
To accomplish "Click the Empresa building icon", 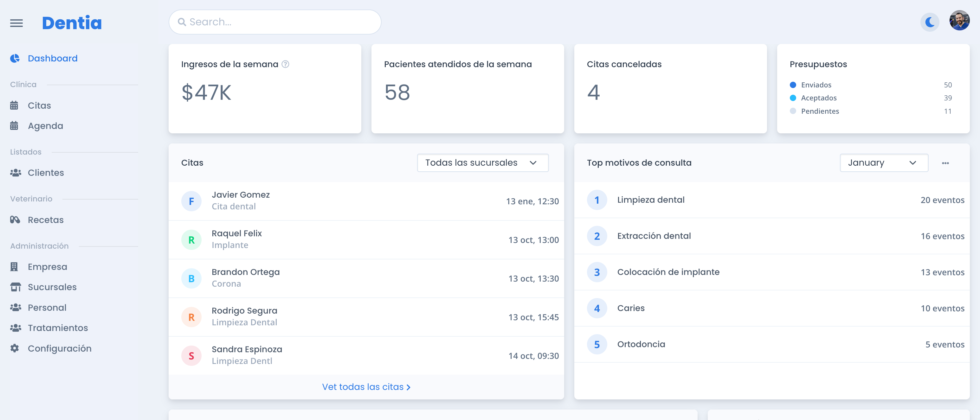I will pos(14,267).
